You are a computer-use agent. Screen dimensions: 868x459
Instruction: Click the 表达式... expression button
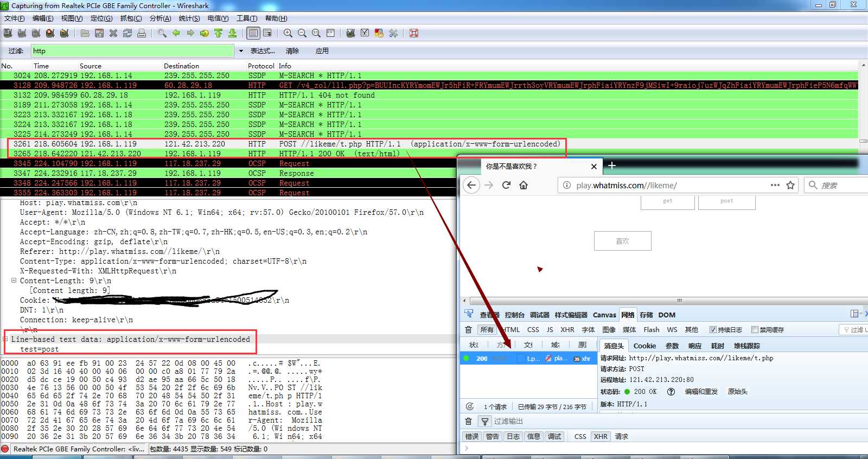point(263,51)
